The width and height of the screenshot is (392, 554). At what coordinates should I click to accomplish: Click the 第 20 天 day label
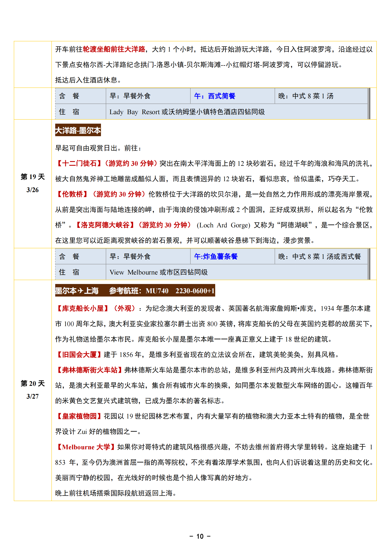(x=32, y=383)
